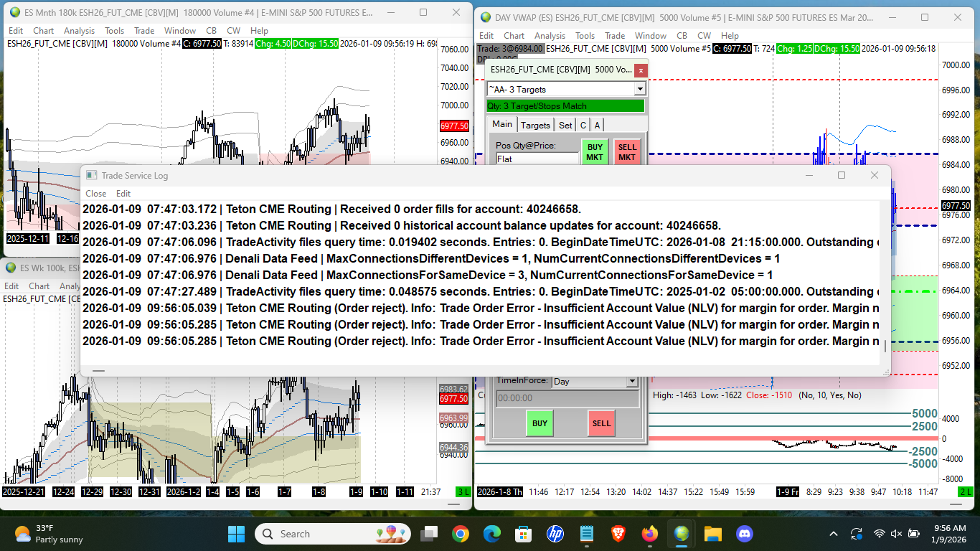Image resolution: width=980 pixels, height=551 pixels.
Task: Open Wi-Fi network settings in tray
Action: [x=880, y=534]
